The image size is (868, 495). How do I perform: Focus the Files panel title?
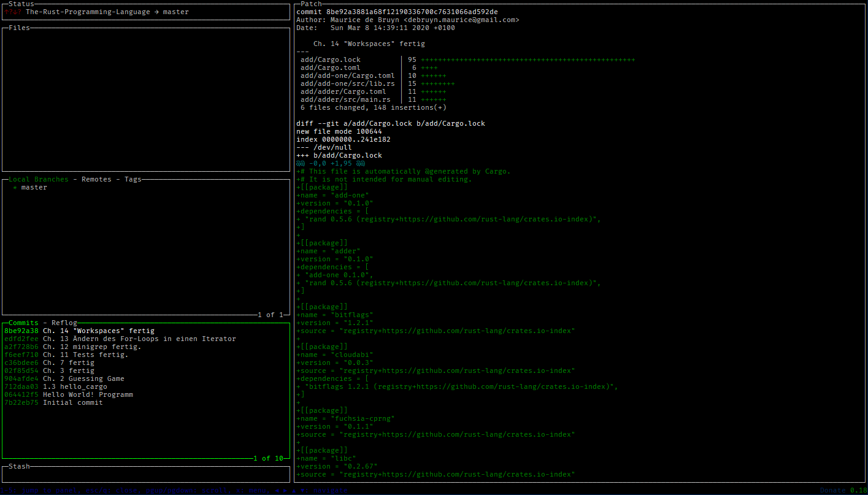[19, 28]
